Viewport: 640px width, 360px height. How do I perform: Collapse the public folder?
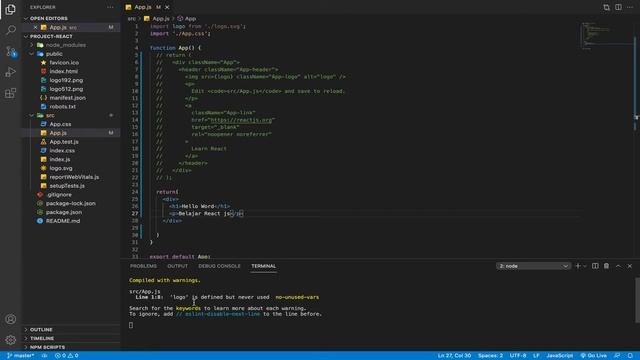[54, 54]
